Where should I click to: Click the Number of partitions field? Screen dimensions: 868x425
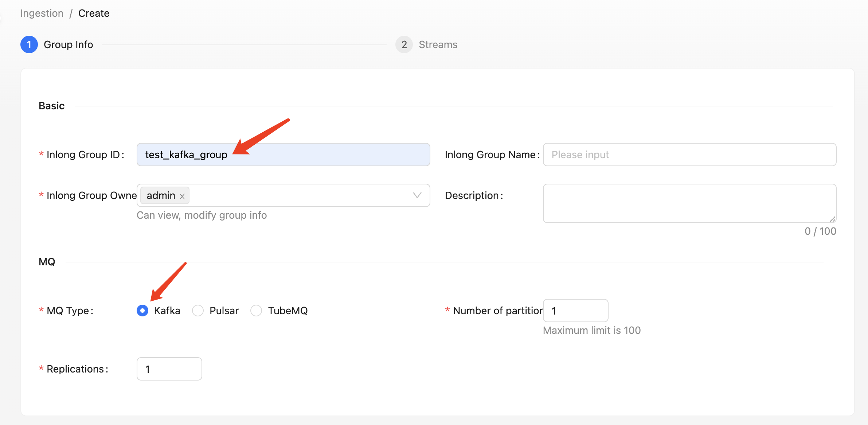[x=575, y=311]
